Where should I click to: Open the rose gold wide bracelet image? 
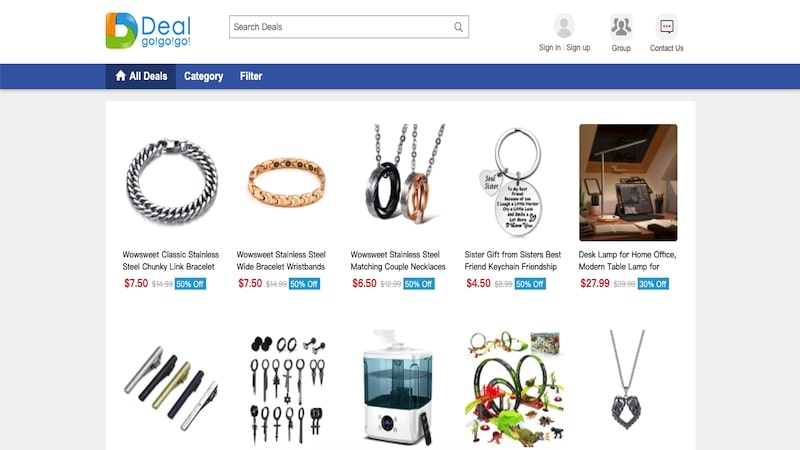[x=286, y=182]
